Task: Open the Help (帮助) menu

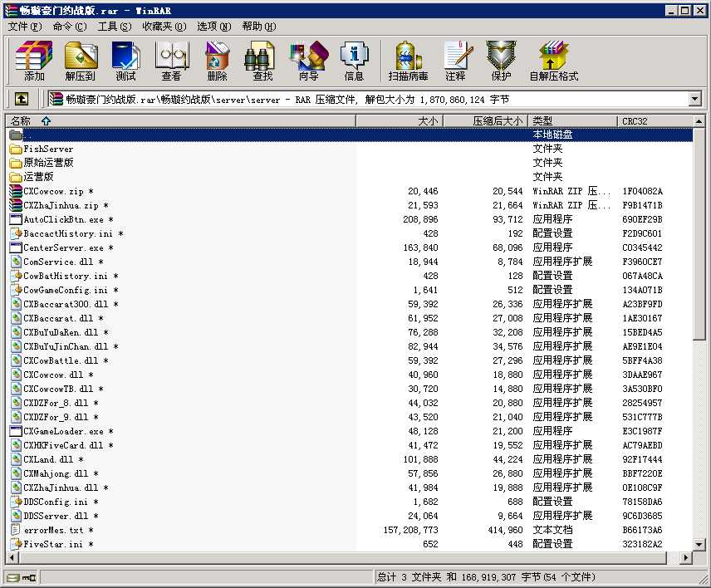Action: tap(259, 27)
